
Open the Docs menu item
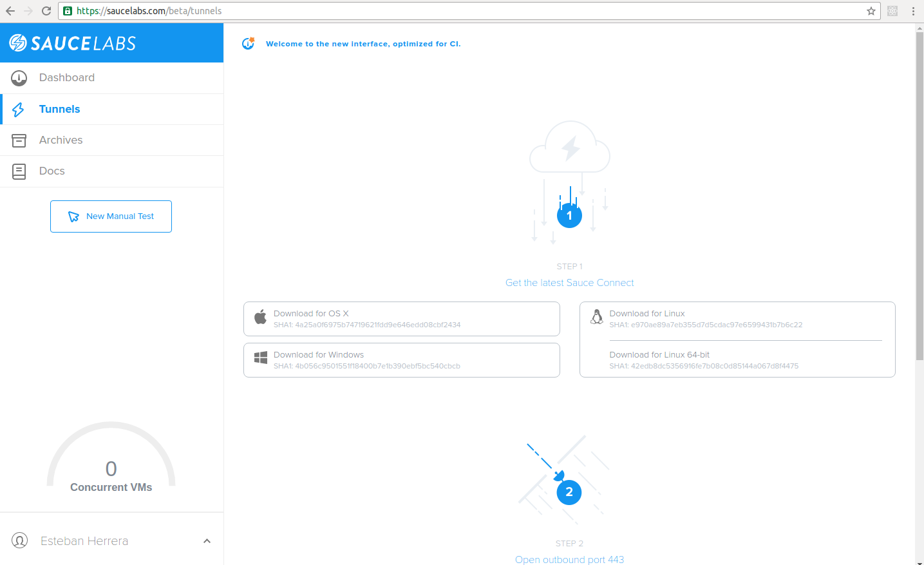click(112, 171)
